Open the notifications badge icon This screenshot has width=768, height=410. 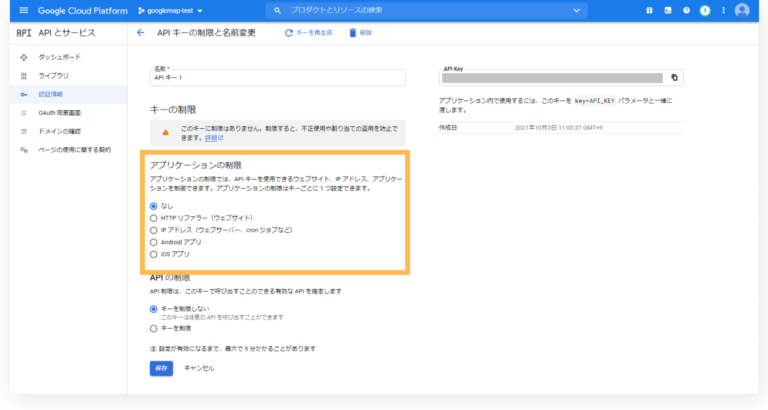703,10
